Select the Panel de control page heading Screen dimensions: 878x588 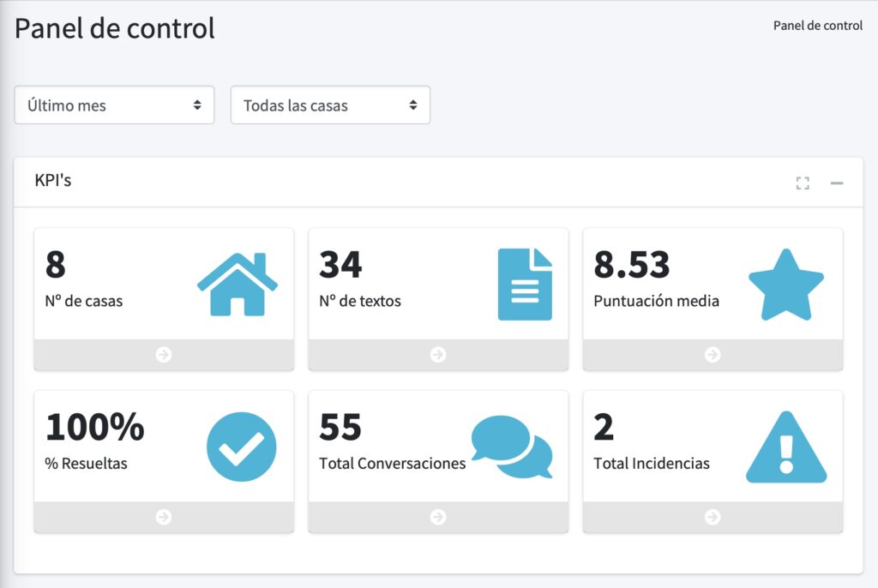tap(114, 27)
